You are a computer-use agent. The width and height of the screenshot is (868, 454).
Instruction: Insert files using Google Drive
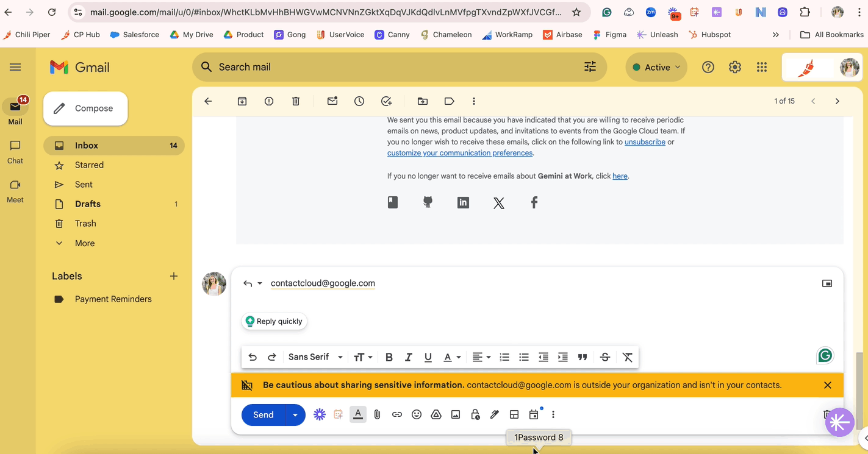click(436, 414)
